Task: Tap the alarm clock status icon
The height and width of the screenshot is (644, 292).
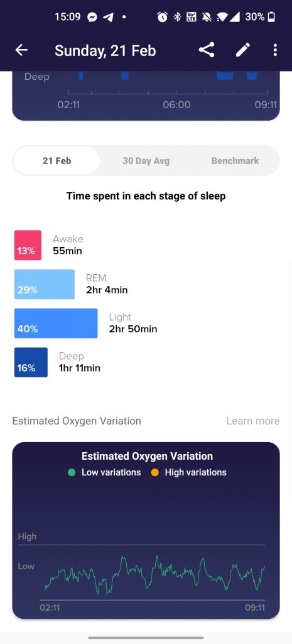Action: point(163,17)
